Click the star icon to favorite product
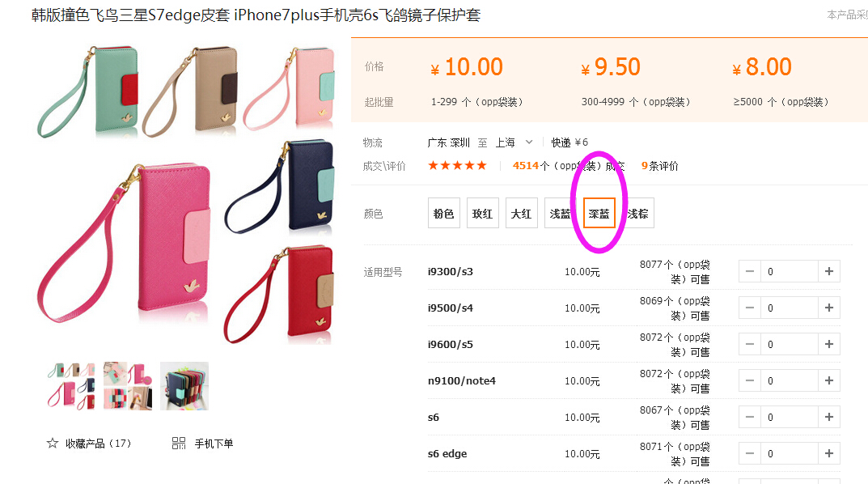 pos(53,443)
